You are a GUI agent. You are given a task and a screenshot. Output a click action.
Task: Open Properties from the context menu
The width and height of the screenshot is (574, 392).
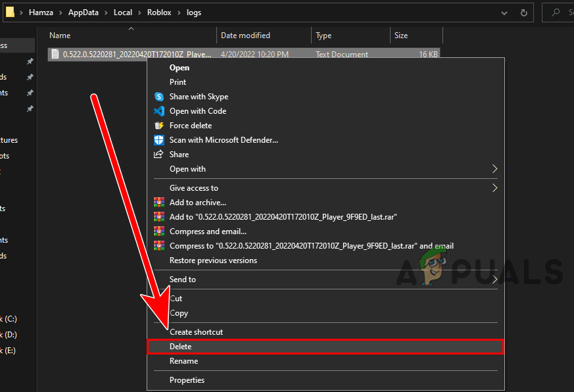(187, 380)
